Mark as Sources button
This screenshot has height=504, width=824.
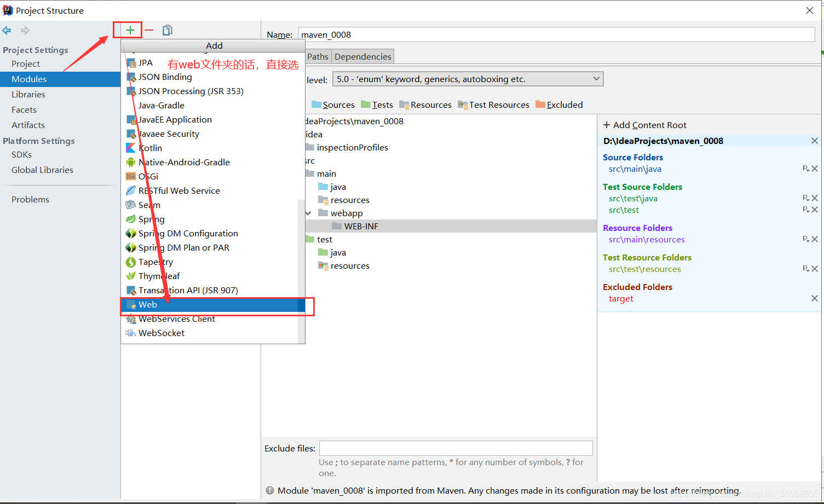(333, 105)
